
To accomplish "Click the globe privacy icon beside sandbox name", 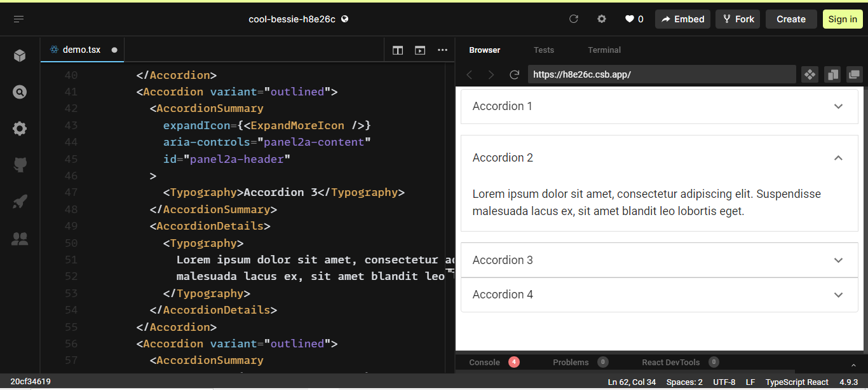I will 345,19.
